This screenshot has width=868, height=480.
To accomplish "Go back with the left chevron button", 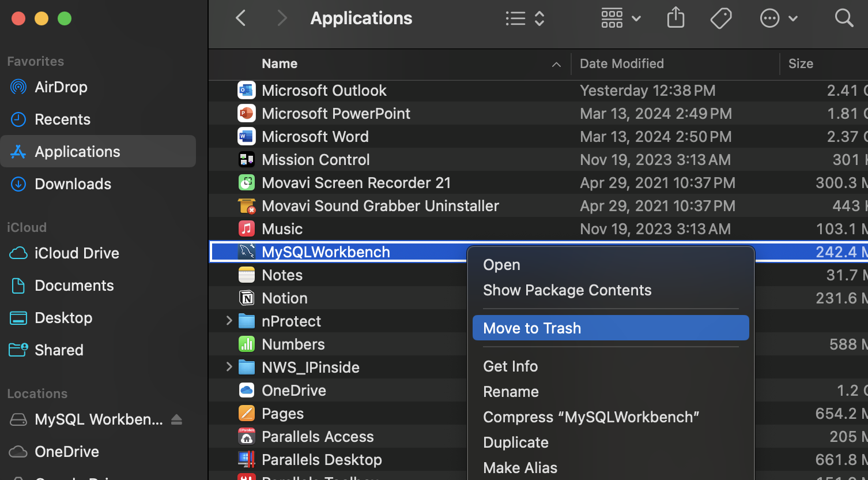I will coord(241,18).
